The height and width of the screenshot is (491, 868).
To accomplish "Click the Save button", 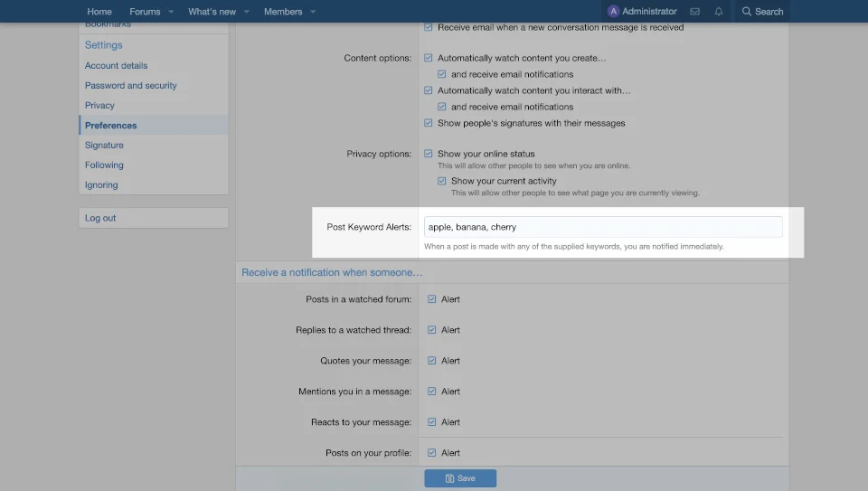I will click(460, 478).
